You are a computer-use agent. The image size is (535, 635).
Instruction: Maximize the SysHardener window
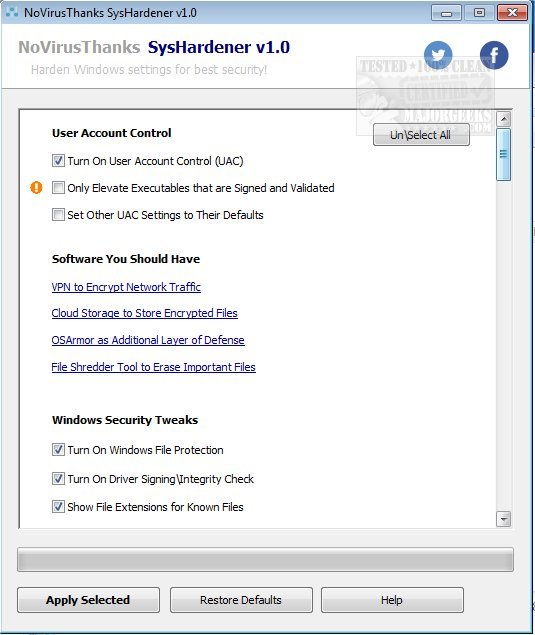[479, 13]
